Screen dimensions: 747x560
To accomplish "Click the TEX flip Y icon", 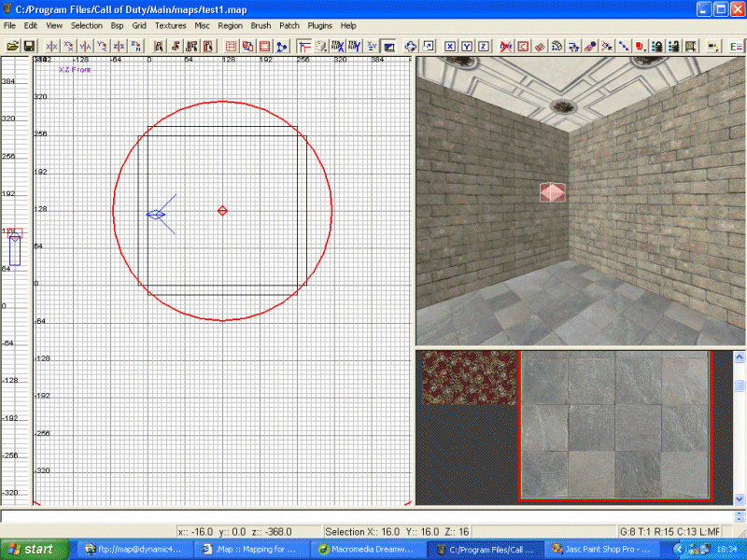I will coord(355,46).
